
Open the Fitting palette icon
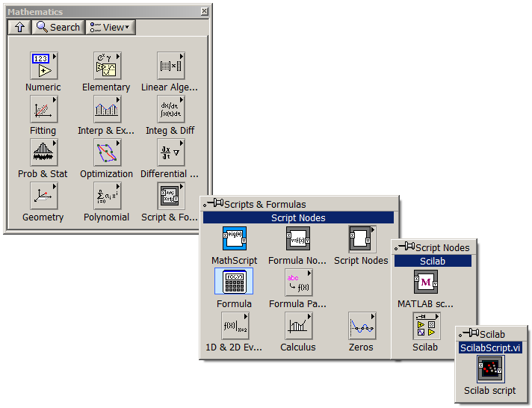coord(44,109)
